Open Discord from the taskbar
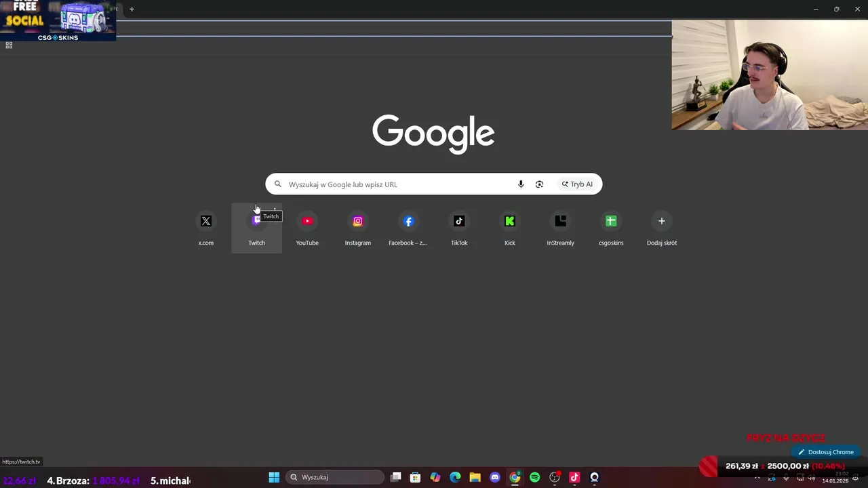 coord(495,477)
